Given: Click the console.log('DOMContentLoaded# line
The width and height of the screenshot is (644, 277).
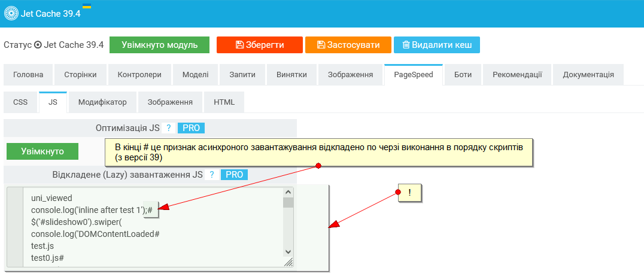Looking at the screenshot, I should point(95,234).
